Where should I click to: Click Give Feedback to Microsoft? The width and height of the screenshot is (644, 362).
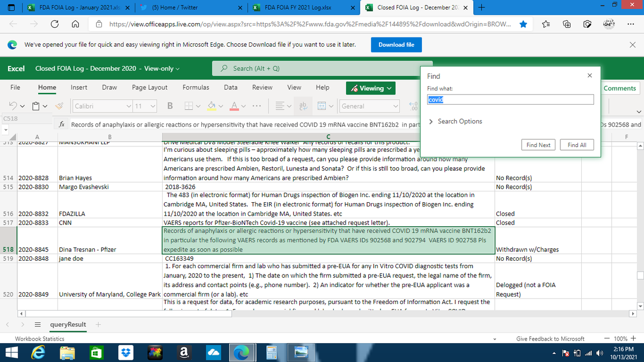pos(550,338)
